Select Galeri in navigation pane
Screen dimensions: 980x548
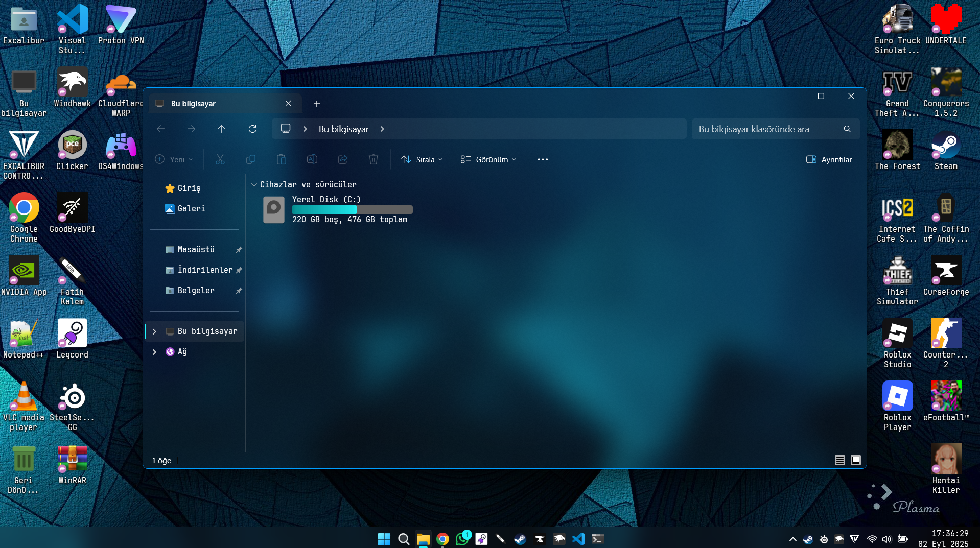(185, 208)
